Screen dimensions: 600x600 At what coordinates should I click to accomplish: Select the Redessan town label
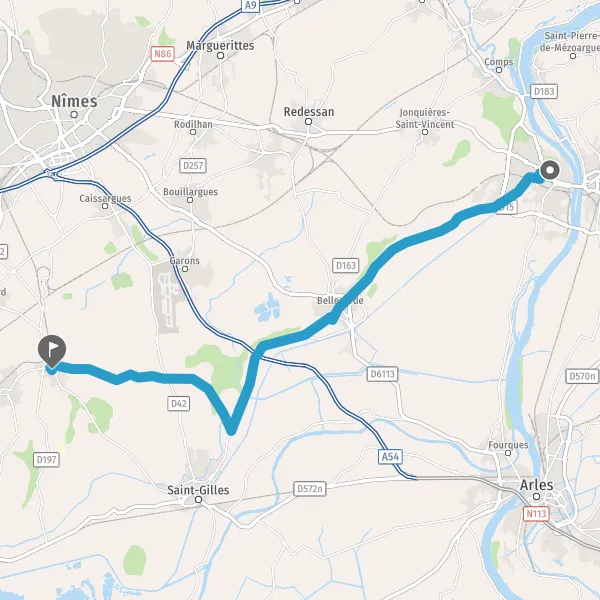[x=309, y=112]
